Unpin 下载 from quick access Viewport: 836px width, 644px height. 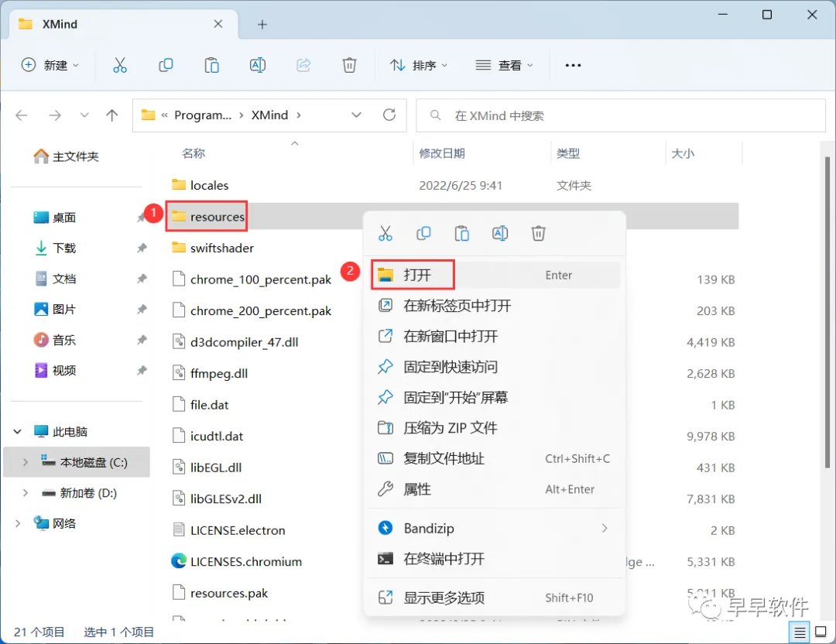(142, 248)
